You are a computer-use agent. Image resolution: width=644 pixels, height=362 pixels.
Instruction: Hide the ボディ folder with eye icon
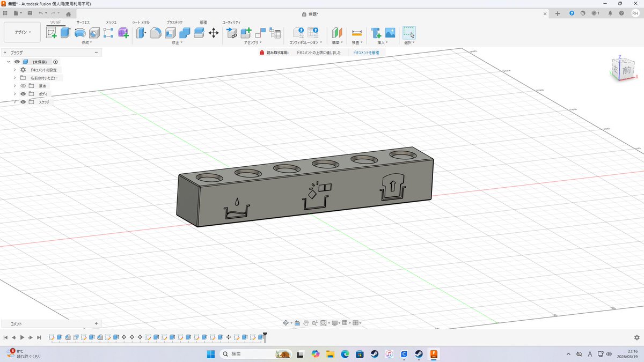[x=23, y=94]
